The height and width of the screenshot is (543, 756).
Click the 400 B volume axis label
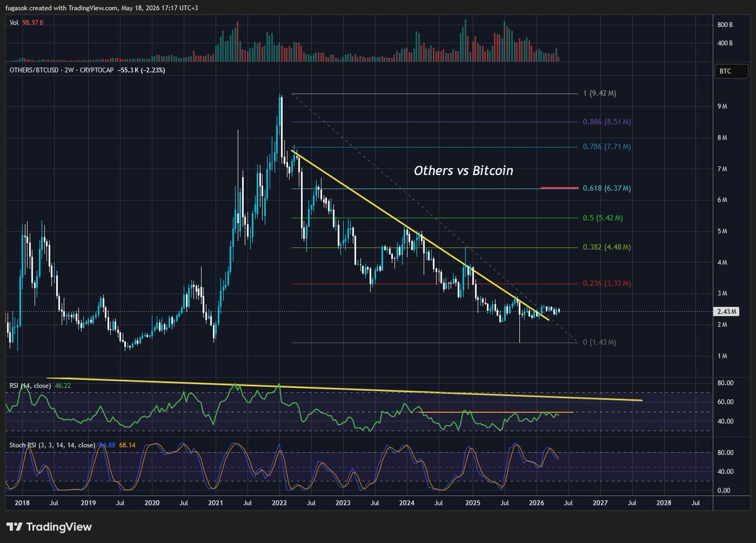click(x=724, y=43)
